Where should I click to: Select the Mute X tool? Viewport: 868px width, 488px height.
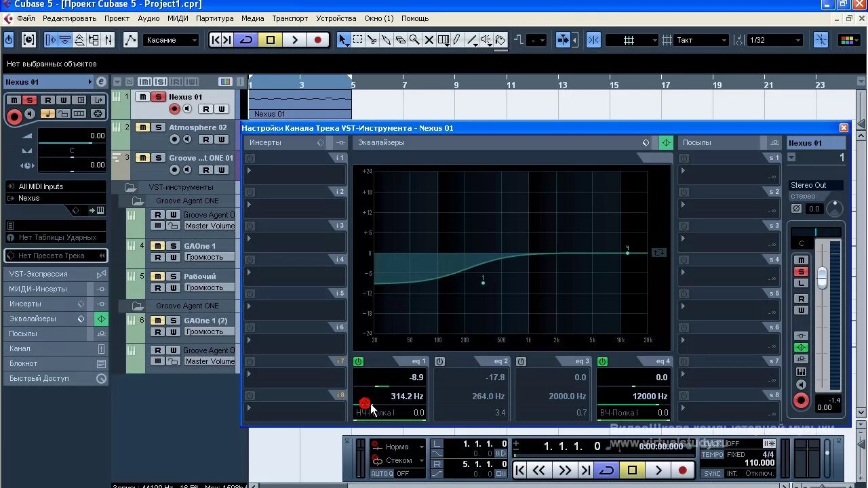[429, 40]
